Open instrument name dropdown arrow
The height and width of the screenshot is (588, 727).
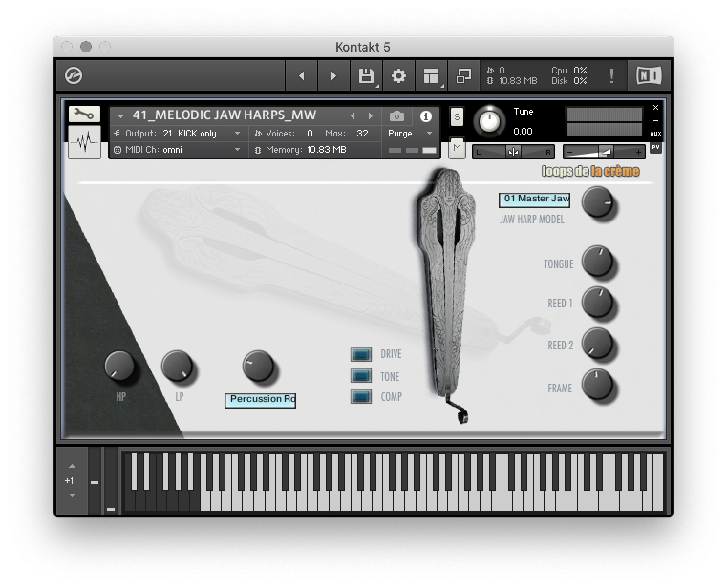coord(120,116)
